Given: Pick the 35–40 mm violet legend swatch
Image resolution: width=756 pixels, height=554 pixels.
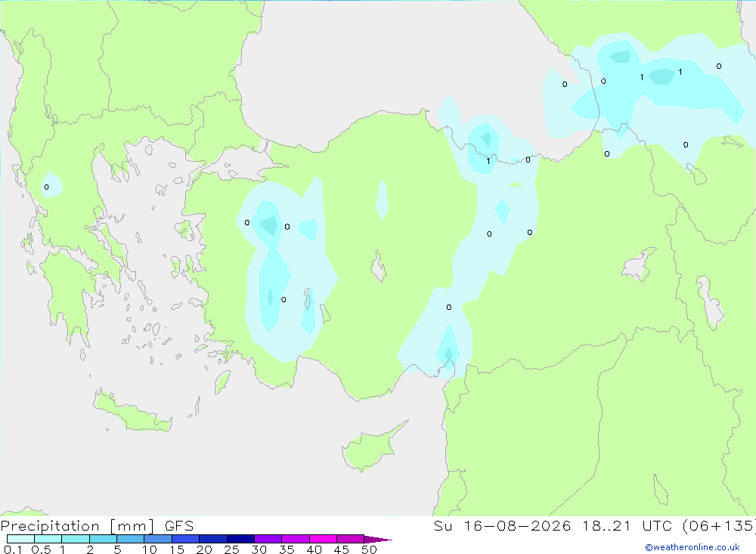Looking at the screenshot, I should pyautogui.click(x=296, y=539).
